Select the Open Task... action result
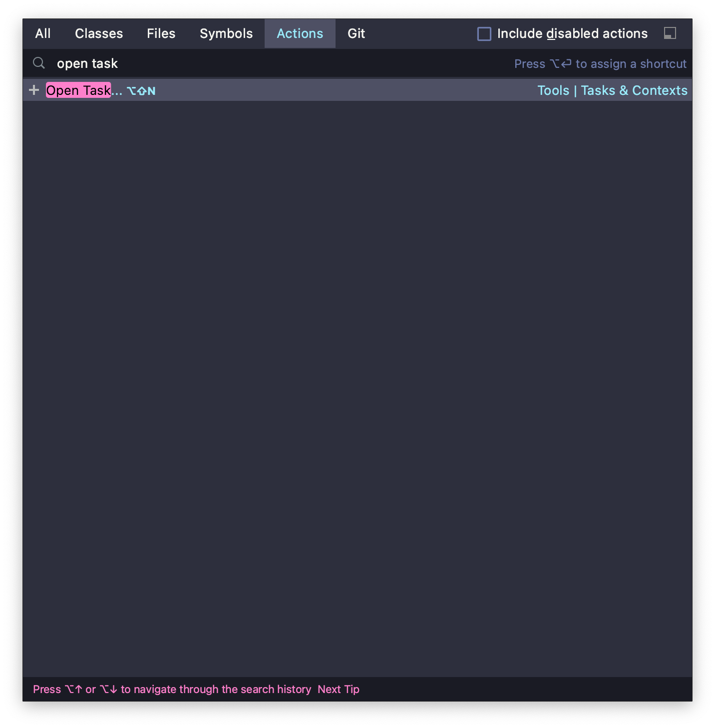 click(357, 90)
